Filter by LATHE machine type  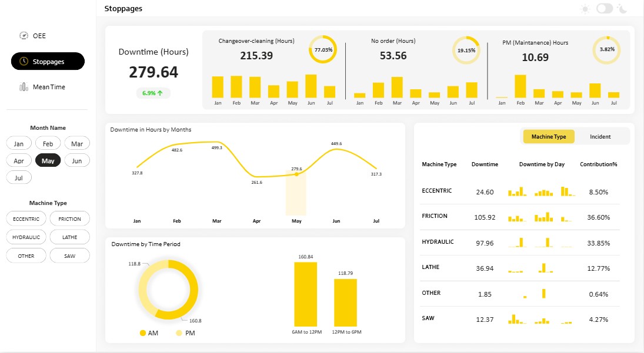[x=70, y=237]
